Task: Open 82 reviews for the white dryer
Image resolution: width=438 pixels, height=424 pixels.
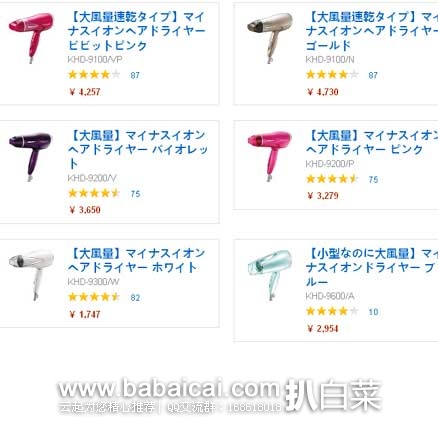Action: tap(135, 298)
